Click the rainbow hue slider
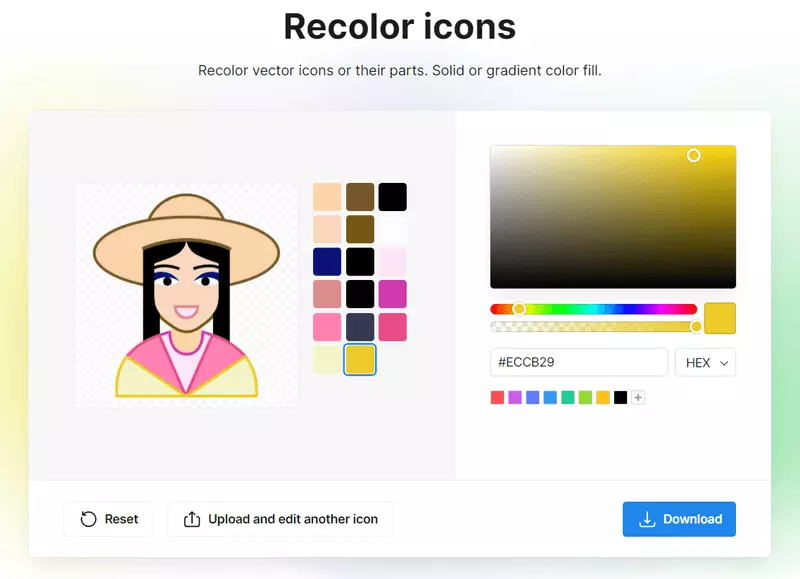 593,309
